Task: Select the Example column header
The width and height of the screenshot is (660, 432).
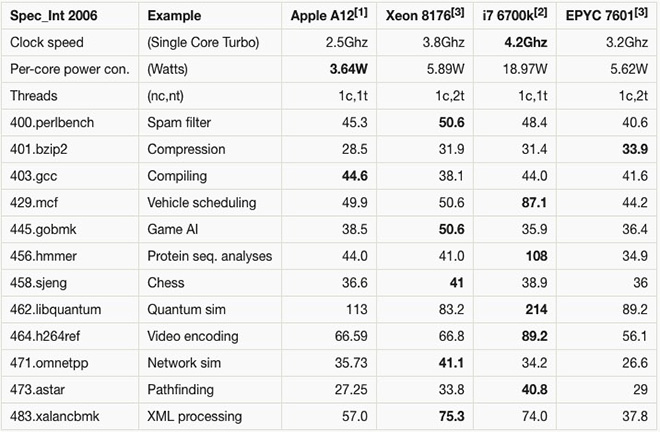Action: [x=174, y=17]
